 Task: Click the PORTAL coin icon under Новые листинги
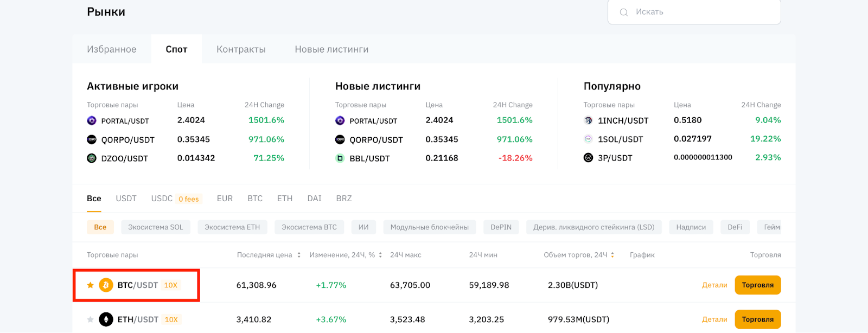pos(340,120)
